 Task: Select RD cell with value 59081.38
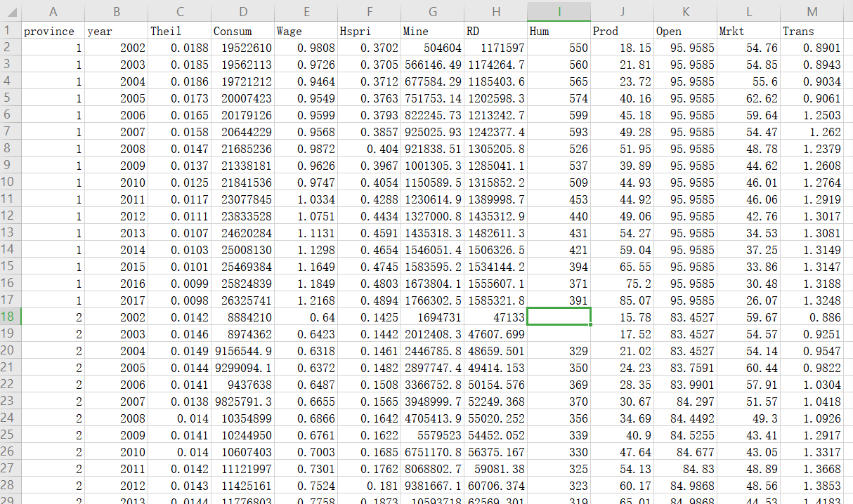496,469
